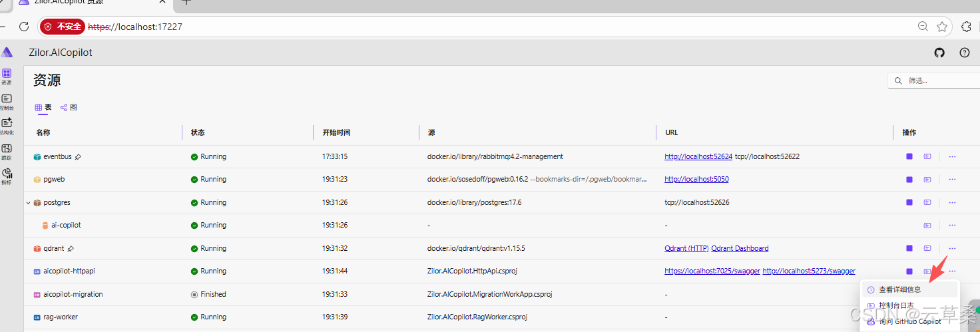
Task: Open browser extensions puzzle icon
Action: point(966,27)
